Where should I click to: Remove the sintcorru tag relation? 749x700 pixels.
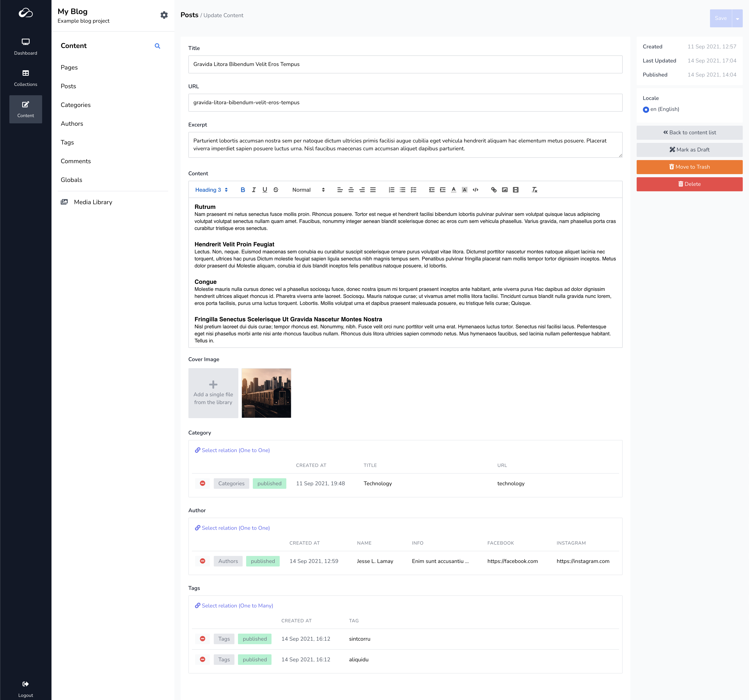(202, 639)
